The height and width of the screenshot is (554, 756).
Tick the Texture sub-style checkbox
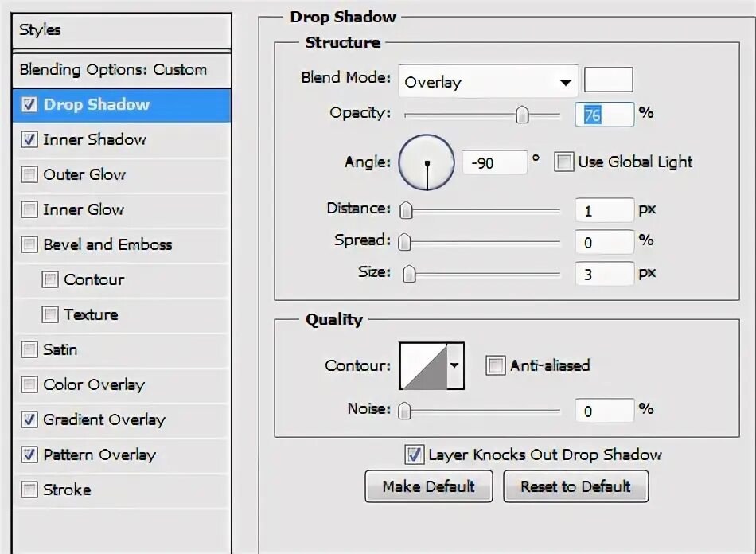(x=49, y=314)
